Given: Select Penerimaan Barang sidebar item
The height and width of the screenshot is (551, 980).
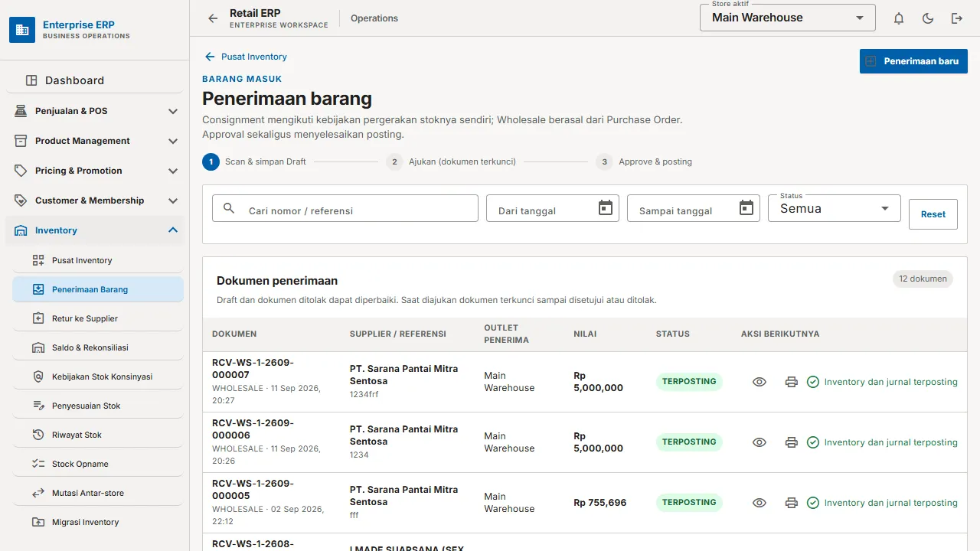Looking at the screenshot, I should [98, 289].
